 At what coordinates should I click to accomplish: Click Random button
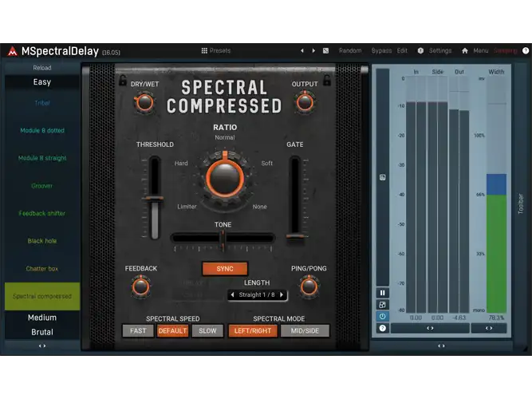click(350, 50)
